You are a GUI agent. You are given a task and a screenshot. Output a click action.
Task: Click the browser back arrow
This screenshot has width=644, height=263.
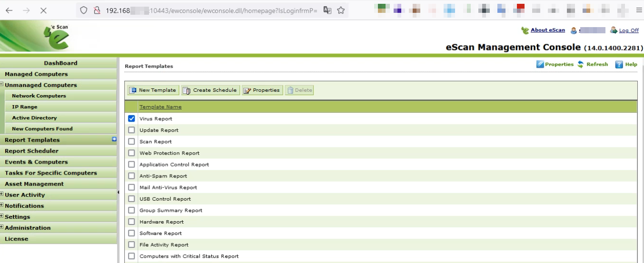click(9, 10)
